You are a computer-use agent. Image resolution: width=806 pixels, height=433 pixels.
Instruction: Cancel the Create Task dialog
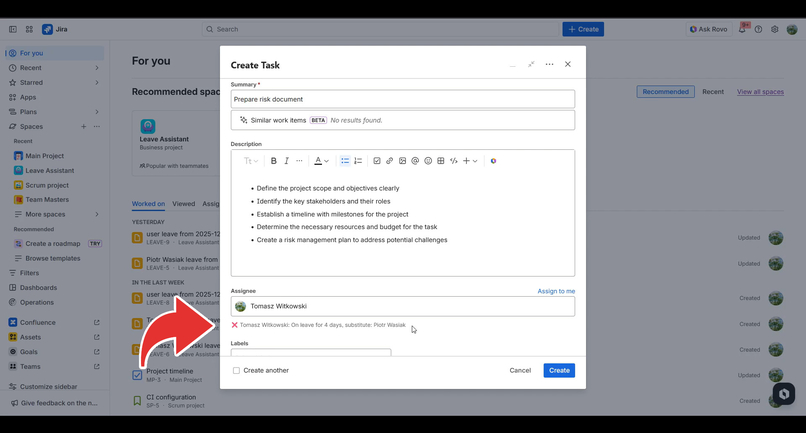pos(520,370)
